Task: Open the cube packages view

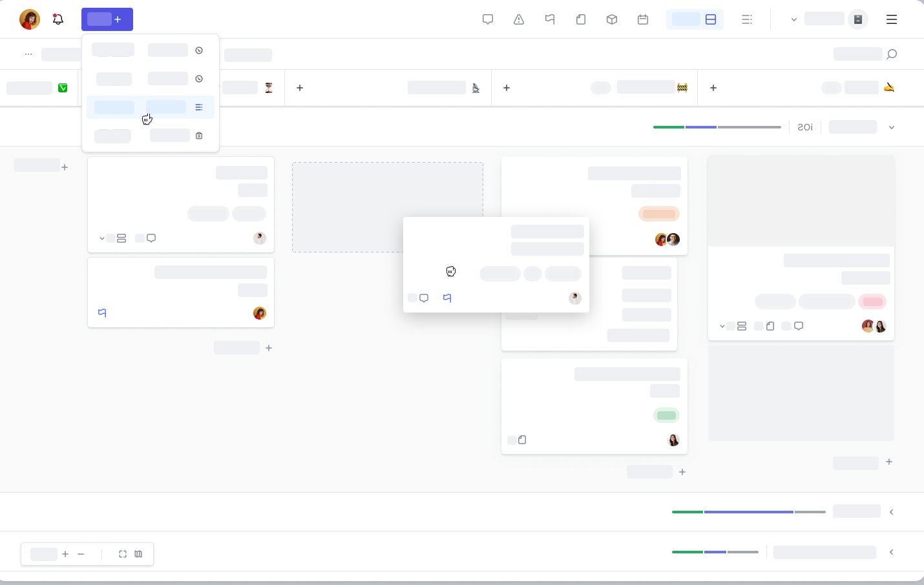Action: pyautogui.click(x=612, y=19)
